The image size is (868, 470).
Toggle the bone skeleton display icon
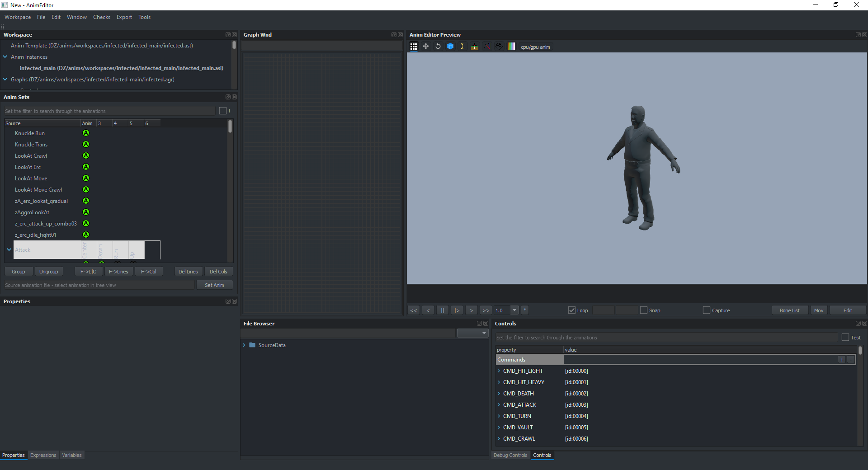tap(462, 47)
